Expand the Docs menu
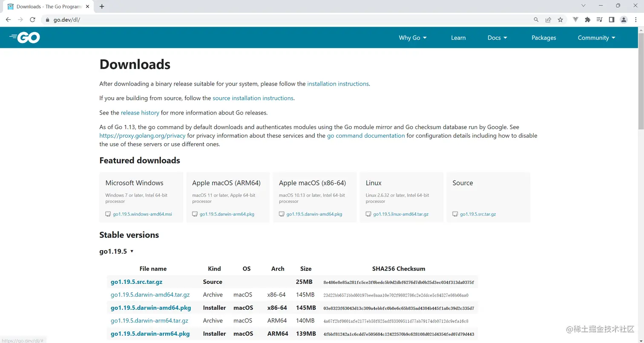Image resolution: width=644 pixels, height=343 pixels. [497, 37]
